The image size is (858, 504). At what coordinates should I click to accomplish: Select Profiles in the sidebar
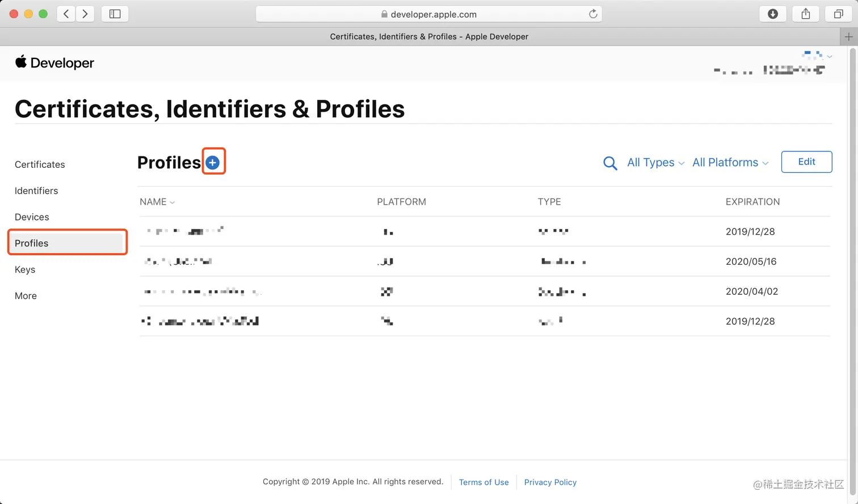(67, 243)
